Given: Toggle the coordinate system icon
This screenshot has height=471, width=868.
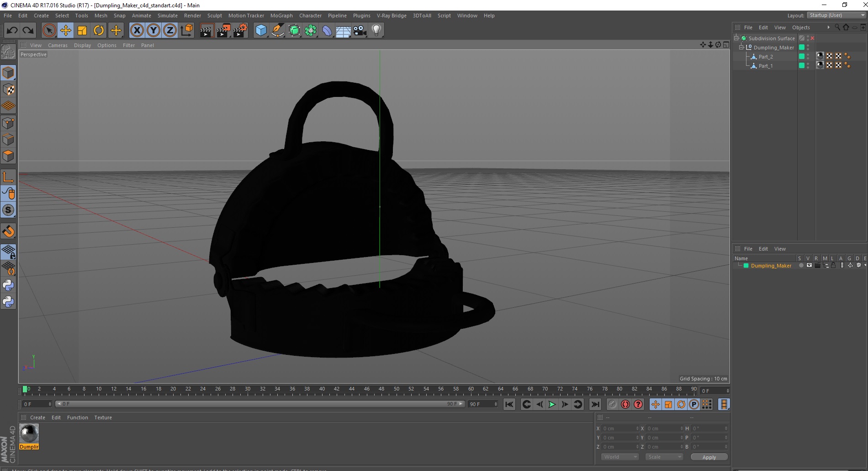Looking at the screenshot, I should 186,31.
